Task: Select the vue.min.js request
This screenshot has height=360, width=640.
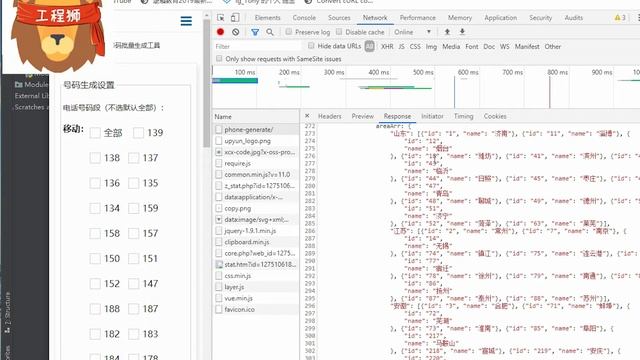Action: [x=256, y=298]
